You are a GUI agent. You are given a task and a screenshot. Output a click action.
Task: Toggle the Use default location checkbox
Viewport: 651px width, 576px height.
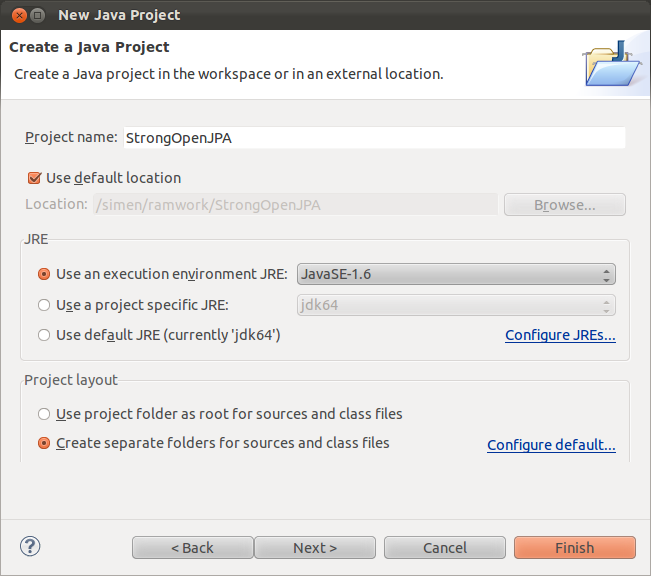coord(34,178)
